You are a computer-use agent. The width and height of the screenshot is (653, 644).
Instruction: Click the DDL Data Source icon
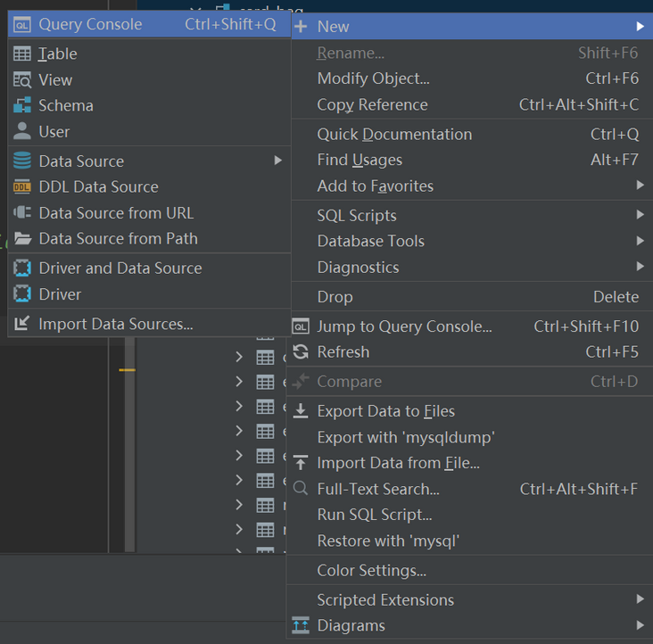click(x=22, y=187)
